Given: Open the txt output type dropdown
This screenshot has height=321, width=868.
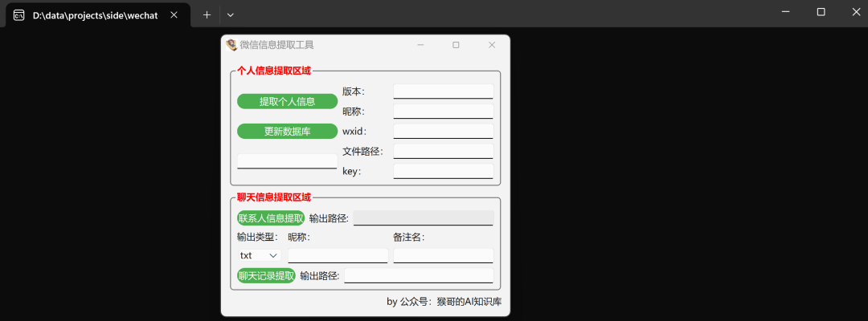Looking at the screenshot, I should click(259, 255).
